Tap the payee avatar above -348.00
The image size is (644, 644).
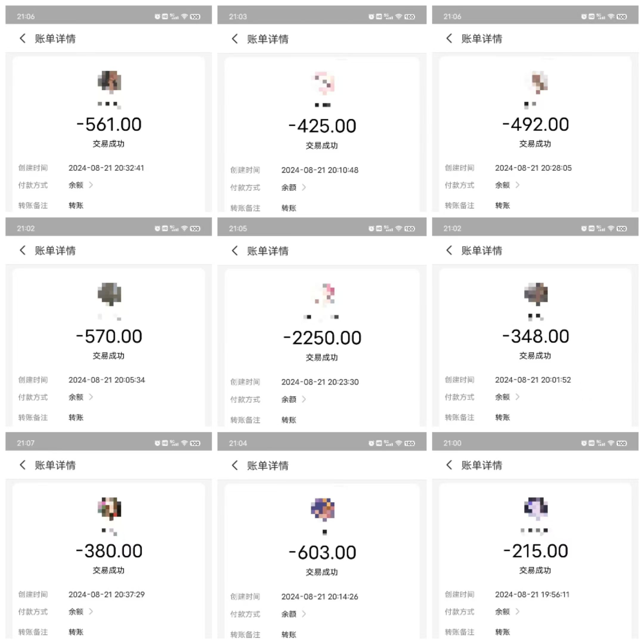point(536,294)
